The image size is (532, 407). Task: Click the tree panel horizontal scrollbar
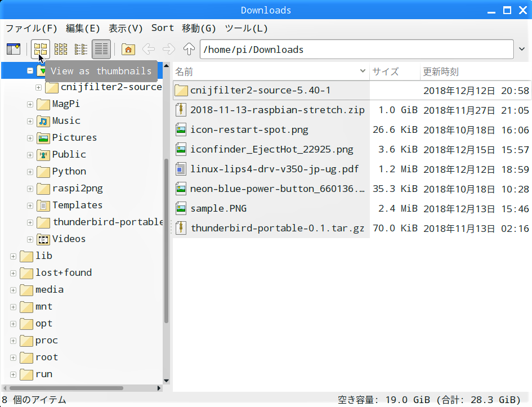click(x=66, y=388)
